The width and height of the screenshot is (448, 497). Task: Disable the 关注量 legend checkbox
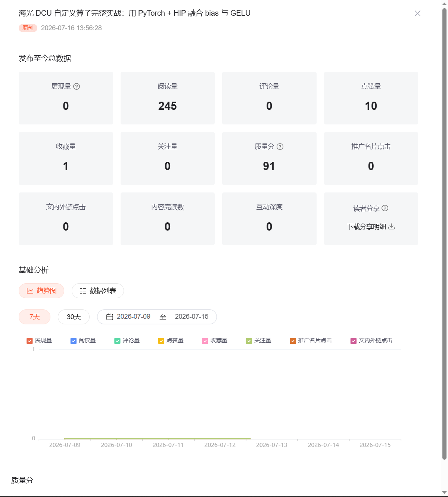click(249, 341)
